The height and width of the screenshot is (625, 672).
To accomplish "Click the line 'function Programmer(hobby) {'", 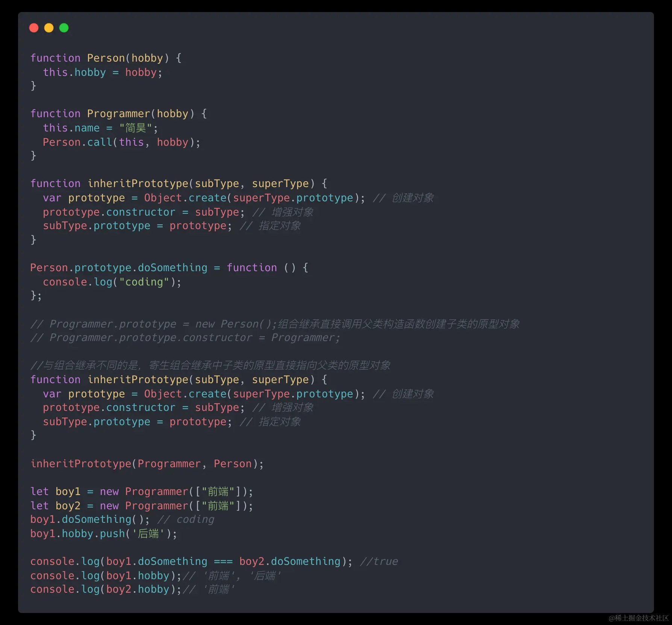I will coord(118,114).
